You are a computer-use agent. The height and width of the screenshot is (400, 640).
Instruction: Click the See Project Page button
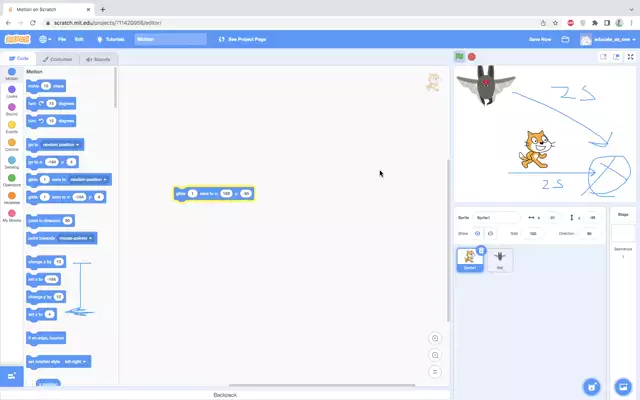242,39
